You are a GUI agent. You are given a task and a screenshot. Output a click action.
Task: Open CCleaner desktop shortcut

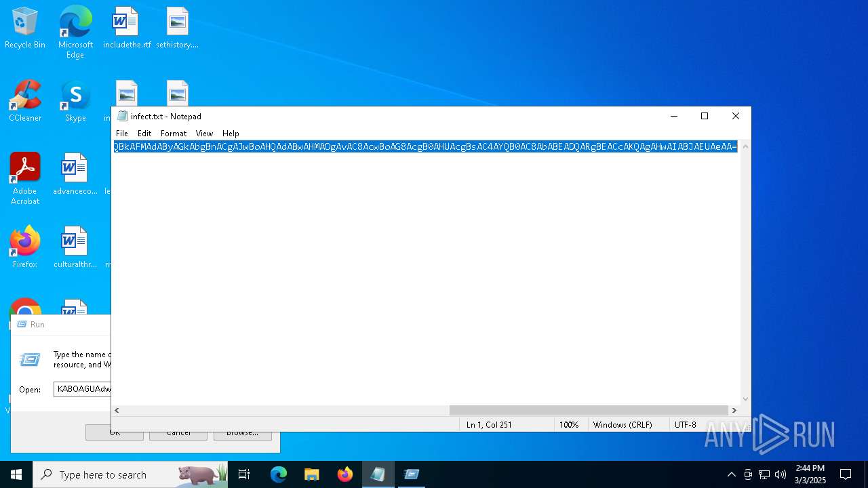pyautogui.click(x=25, y=101)
